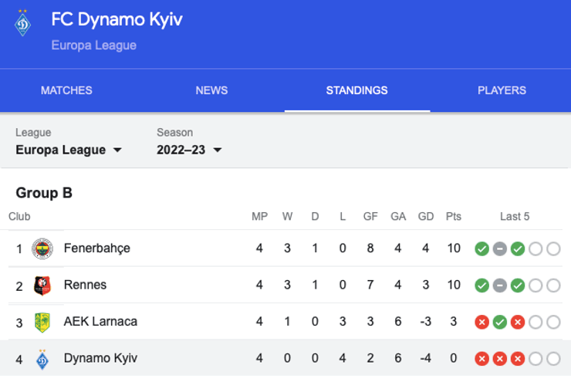Image resolution: width=571 pixels, height=392 pixels.
Task: Switch to the Matches tab
Action: tap(66, 90)
